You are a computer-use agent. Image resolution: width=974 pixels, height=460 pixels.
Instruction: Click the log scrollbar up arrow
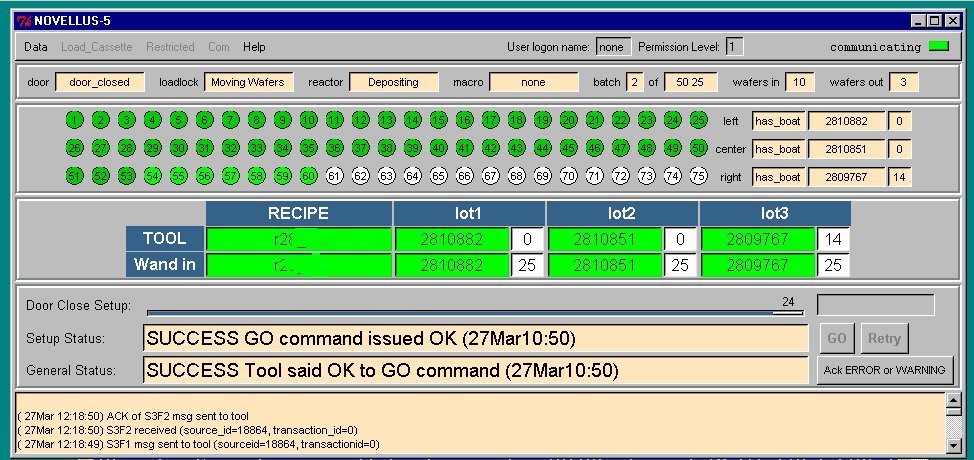pyautogui.click(x=954, y=398)
